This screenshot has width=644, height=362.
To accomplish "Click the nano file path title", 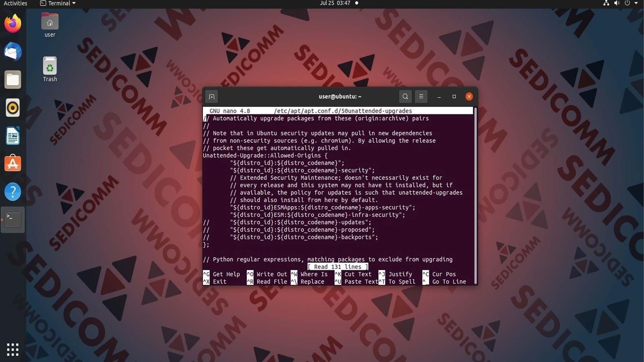I will [343, 111].
